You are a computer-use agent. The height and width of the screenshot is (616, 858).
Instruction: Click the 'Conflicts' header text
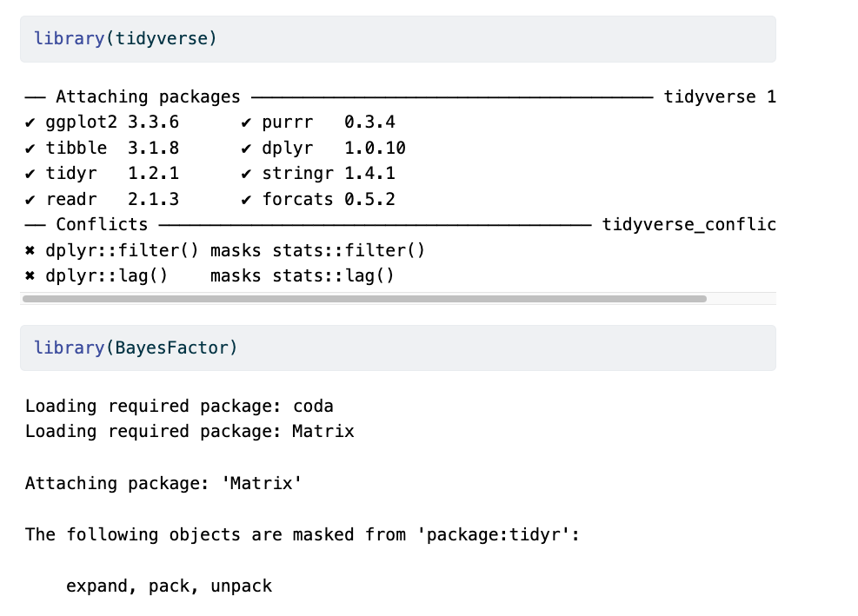tap(102, 224)
